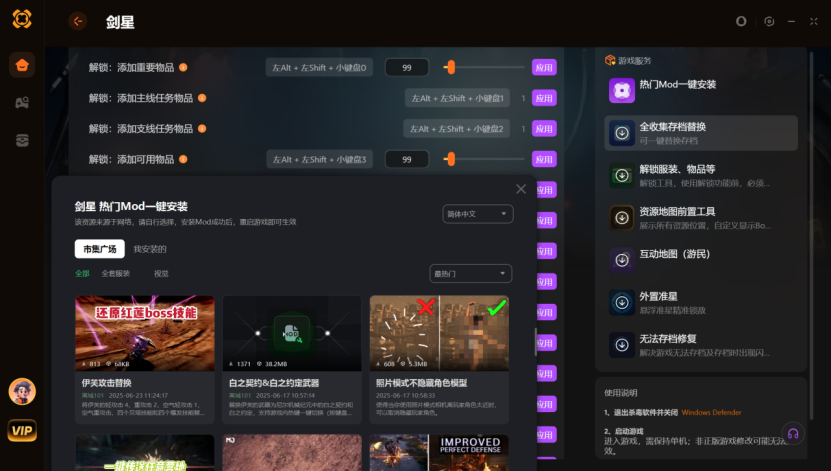Click the info icon next to 添加重要物品
Image resolution: width=831 pixels, height=471 pixels.
point(183,67)
